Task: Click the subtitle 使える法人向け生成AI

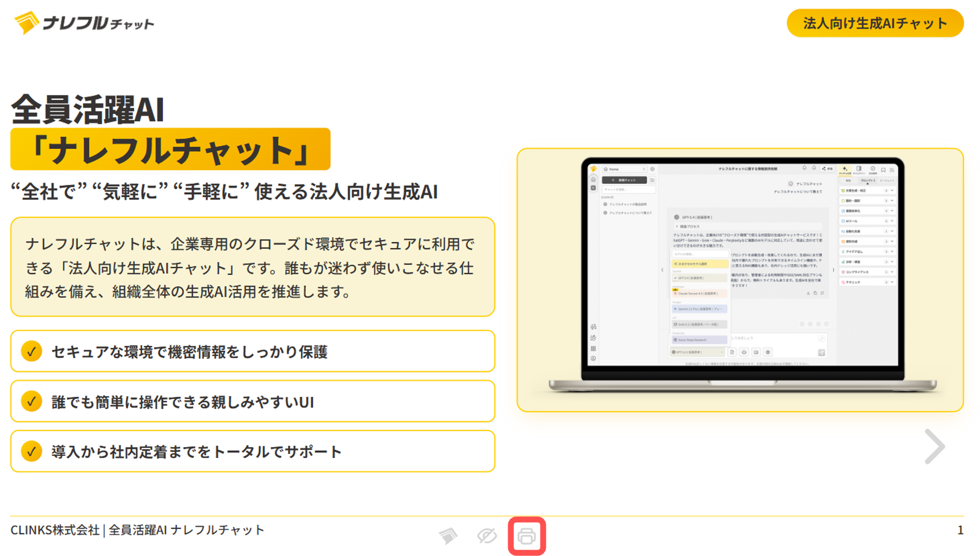Action: [346, 192]
